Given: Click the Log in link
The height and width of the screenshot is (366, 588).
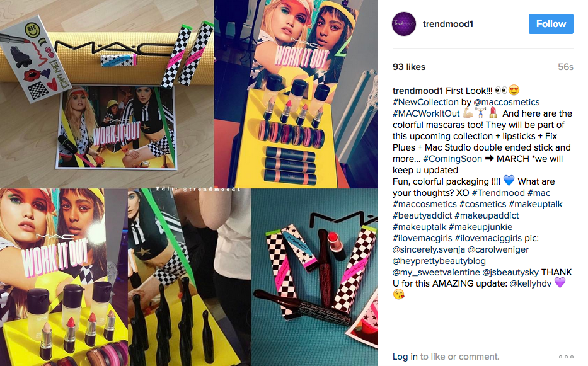Looking at the screenshot, I should (405, 357).
